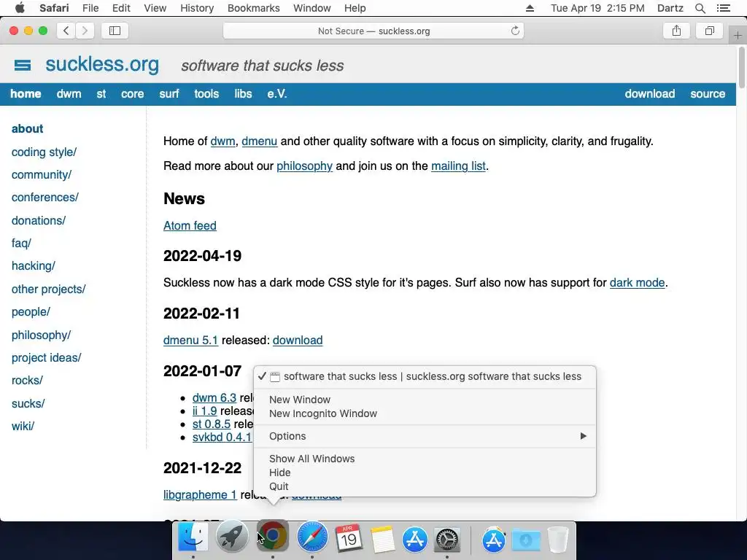Open App Store icon left of System Preferences
The image size is (747, 560).
pyautogui.click(x=415, y=539)
